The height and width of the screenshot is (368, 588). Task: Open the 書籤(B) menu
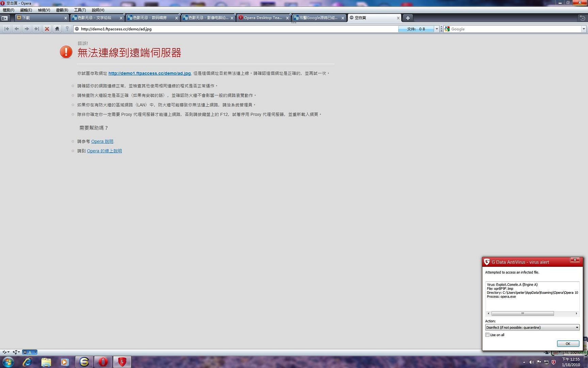click(x=62, y=10)
